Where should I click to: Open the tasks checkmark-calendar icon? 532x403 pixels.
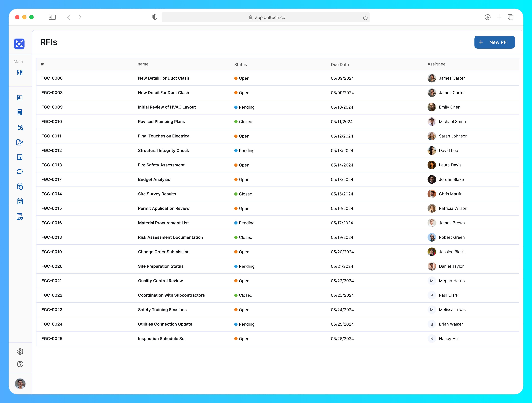pyautogui.click(x=20, y=201)
